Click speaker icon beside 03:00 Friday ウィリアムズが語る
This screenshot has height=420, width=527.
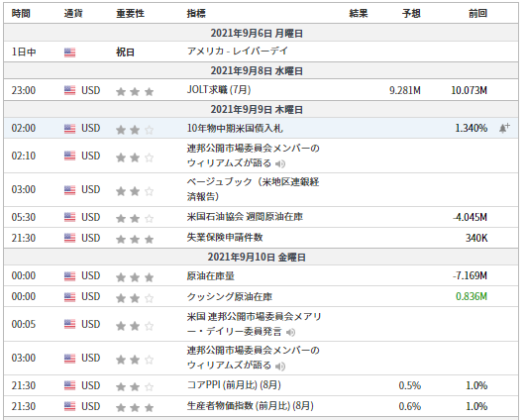click(280, 366)
